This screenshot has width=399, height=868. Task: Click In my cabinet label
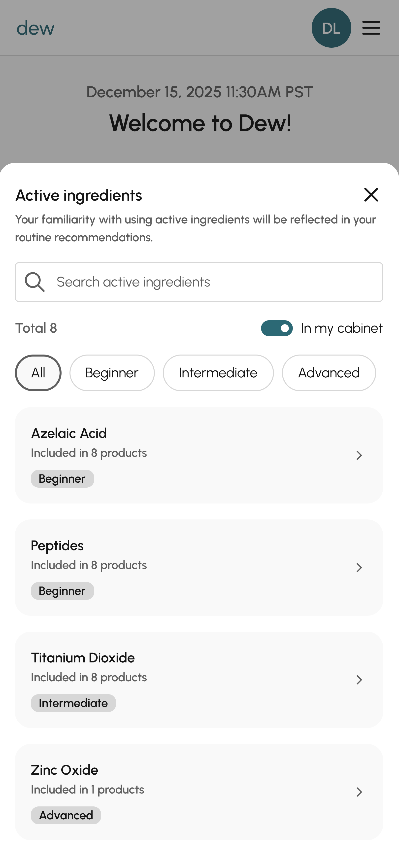tap(341, 328)
